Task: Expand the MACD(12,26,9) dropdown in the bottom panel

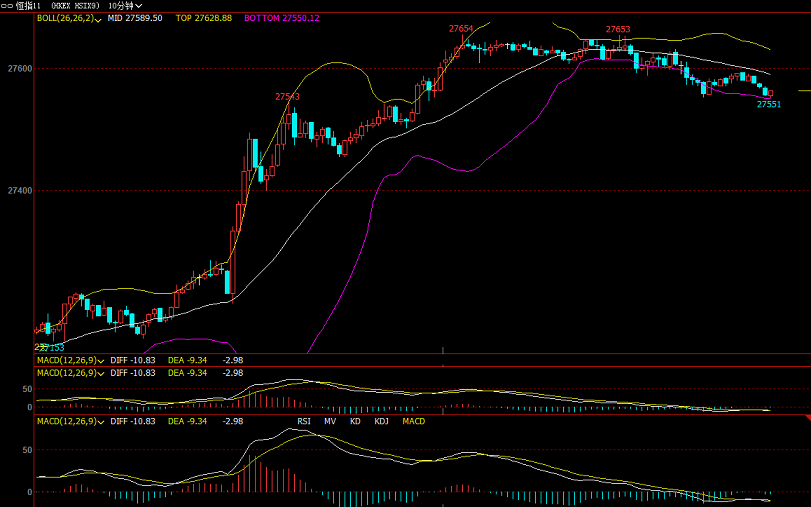Action: pos(68,422)
